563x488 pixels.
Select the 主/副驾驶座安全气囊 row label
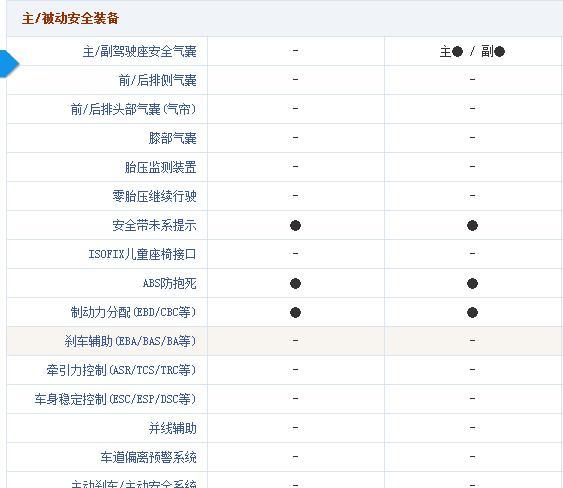coord(140,51)
